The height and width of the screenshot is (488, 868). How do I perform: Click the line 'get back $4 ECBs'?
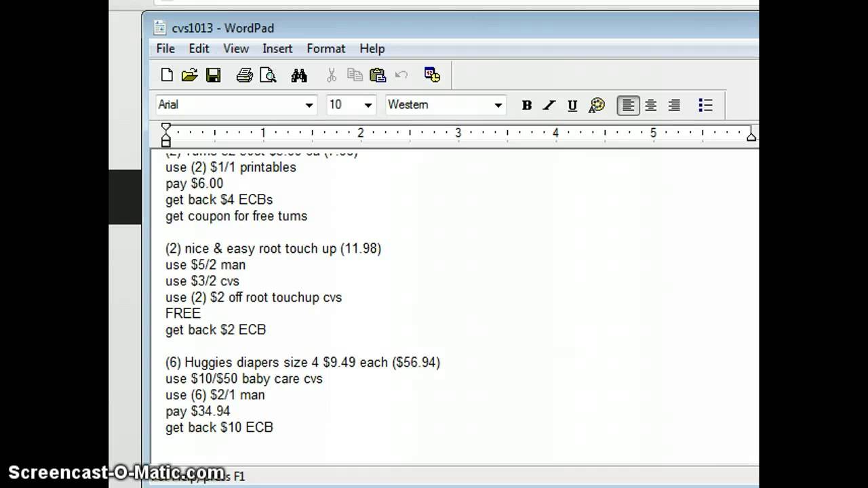[219, 200]
